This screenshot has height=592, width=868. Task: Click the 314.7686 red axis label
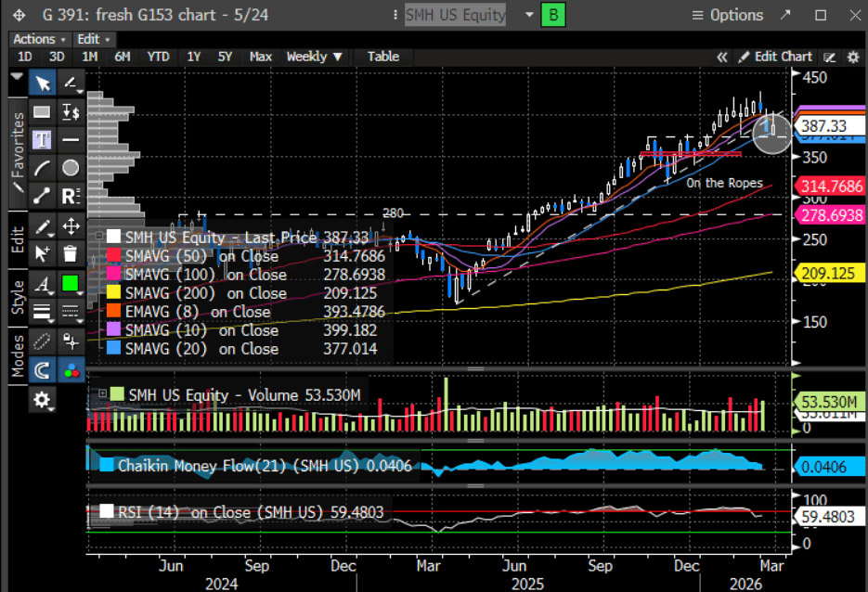point(830,186)
